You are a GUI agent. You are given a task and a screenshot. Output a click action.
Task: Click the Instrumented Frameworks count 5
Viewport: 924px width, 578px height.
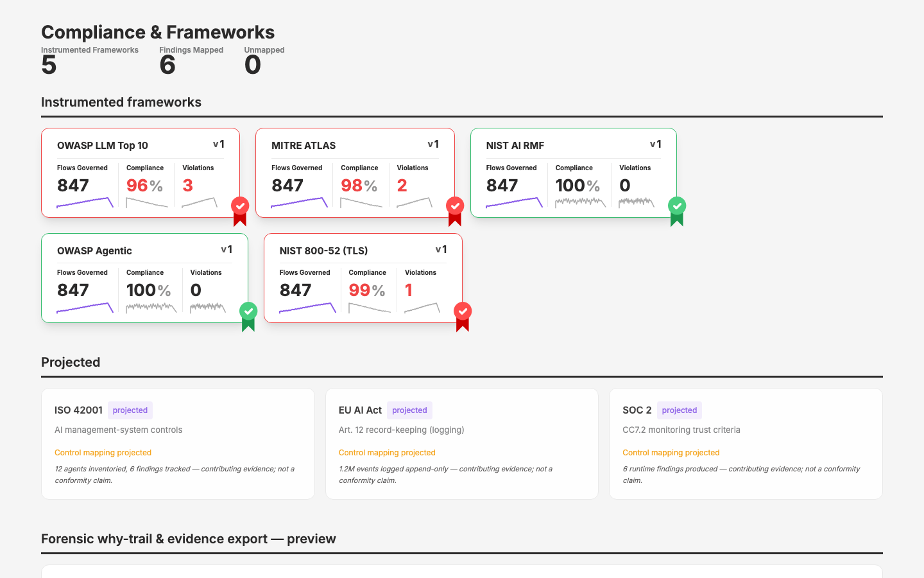click(49, 66)
